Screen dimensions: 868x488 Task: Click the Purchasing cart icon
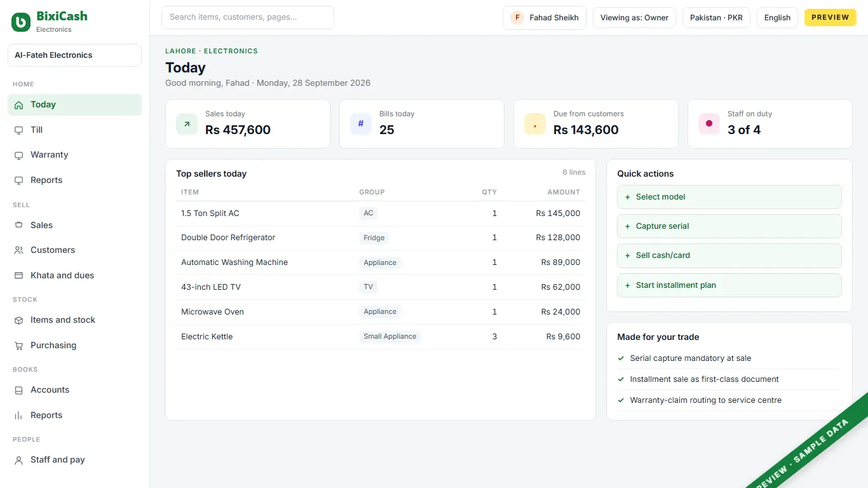18,346
